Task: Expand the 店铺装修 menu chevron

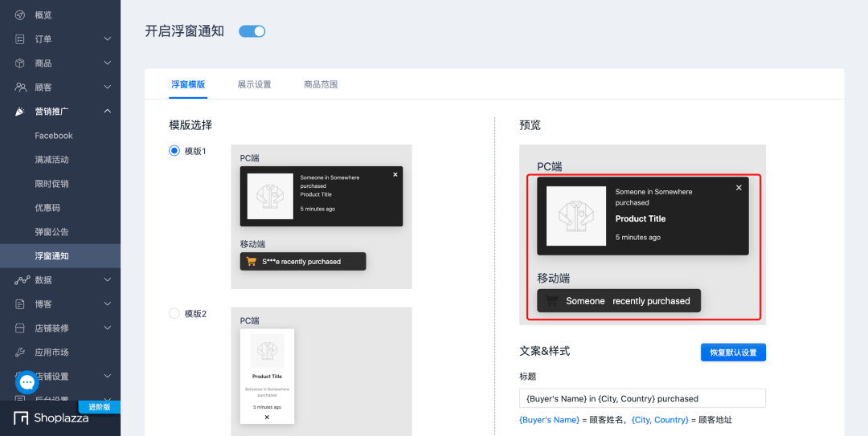Action: [108, 328]
